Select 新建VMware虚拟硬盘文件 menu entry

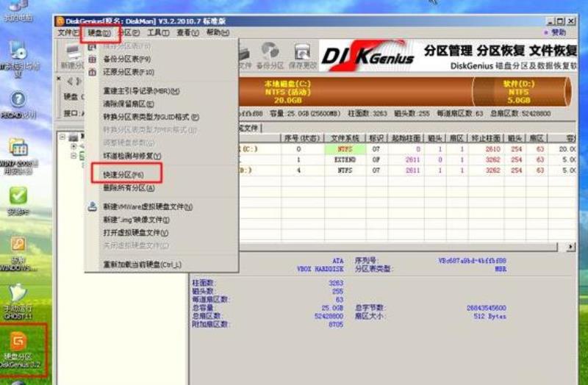tap(148, 206)
